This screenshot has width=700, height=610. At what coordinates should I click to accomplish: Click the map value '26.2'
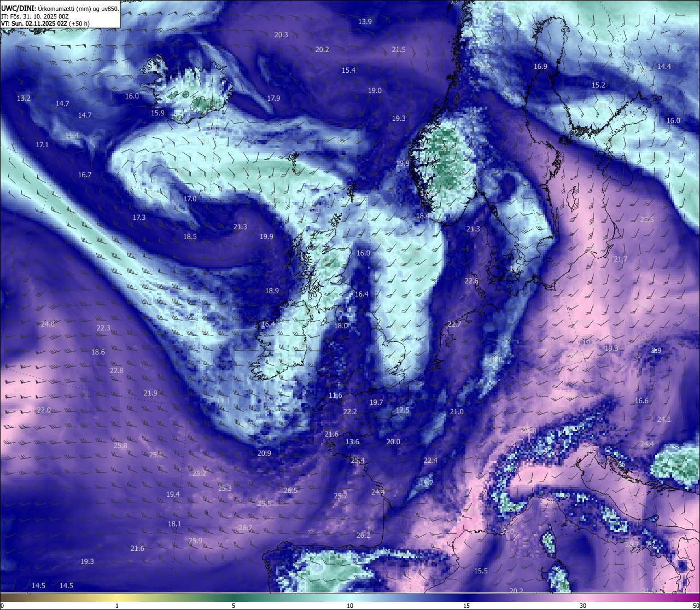(x=363, y=535)
